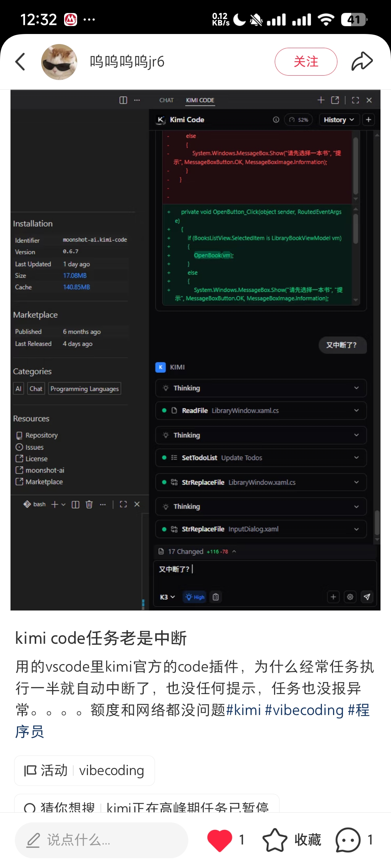
Task: Open panel in new window icon
Action: pyautogui.click(x=335, y=100)
